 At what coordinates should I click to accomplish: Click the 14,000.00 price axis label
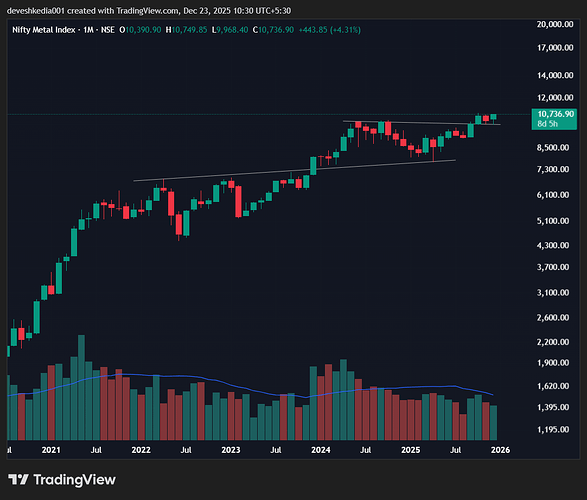555,75
